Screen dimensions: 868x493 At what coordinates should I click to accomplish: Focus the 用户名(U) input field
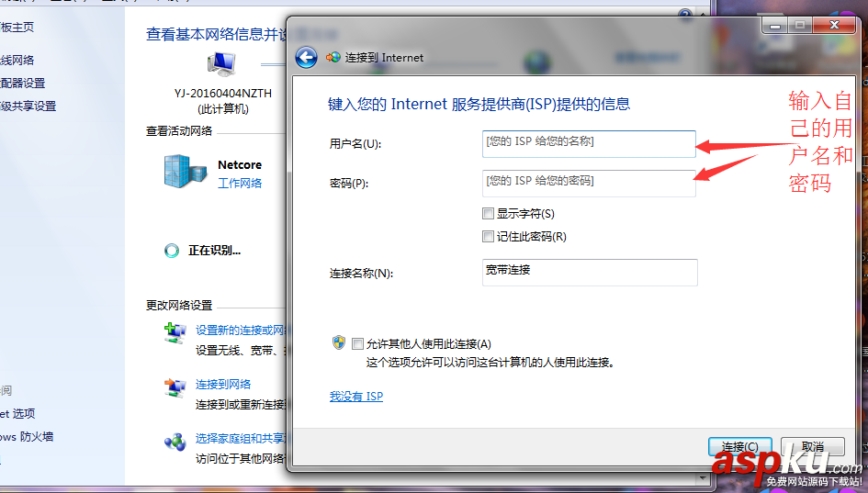589,144
